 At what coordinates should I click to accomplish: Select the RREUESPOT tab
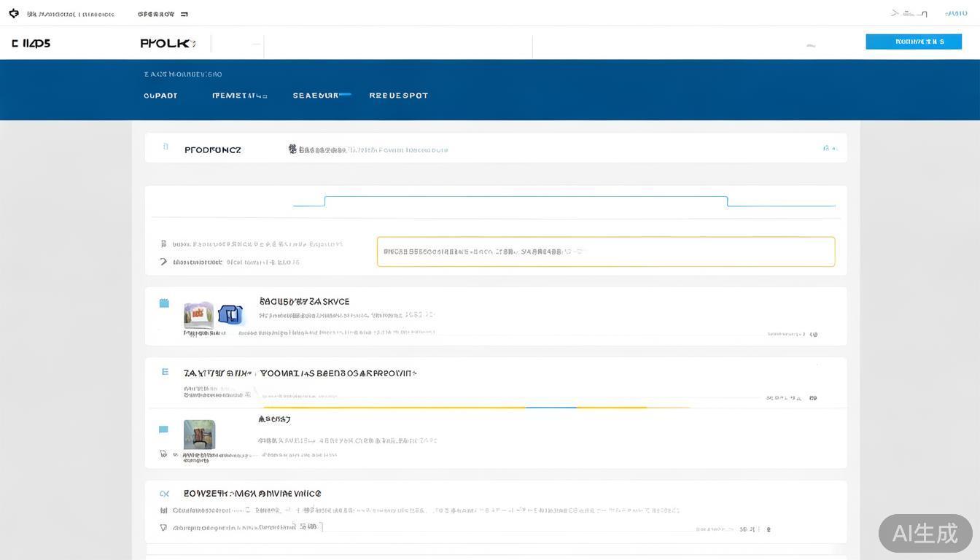coord(398,96)
